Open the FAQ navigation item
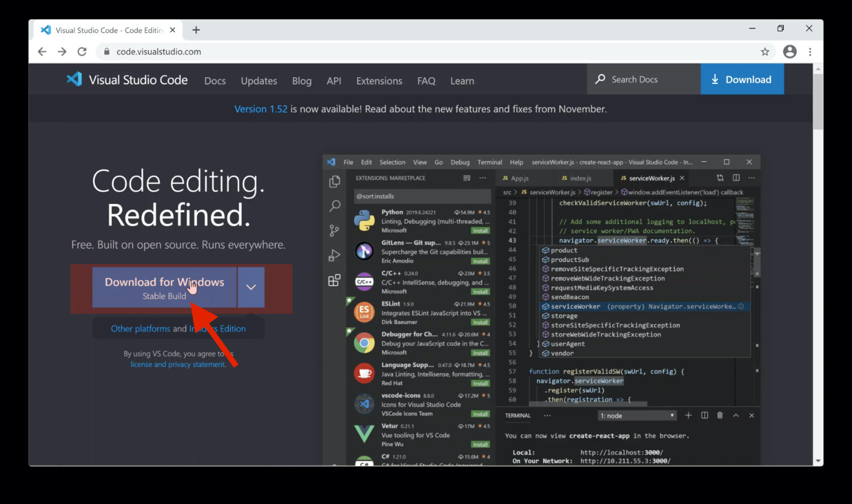This screenshot has width=852, height=504. point(426,81)
